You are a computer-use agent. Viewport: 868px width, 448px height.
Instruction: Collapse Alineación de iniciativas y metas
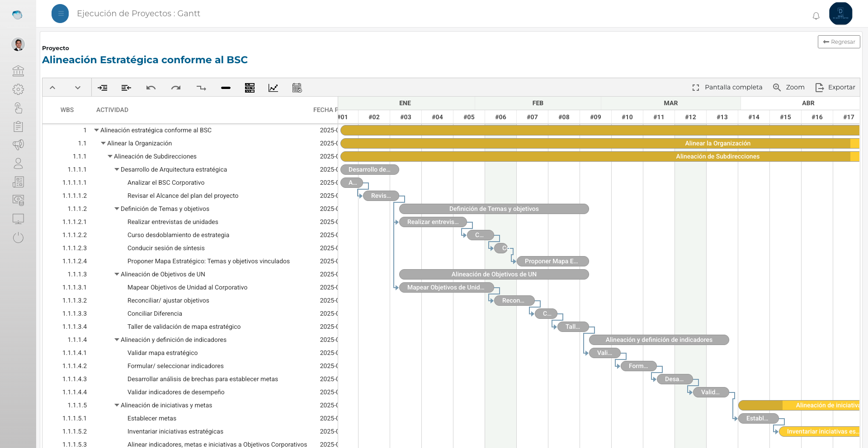[x=117, y=405]
